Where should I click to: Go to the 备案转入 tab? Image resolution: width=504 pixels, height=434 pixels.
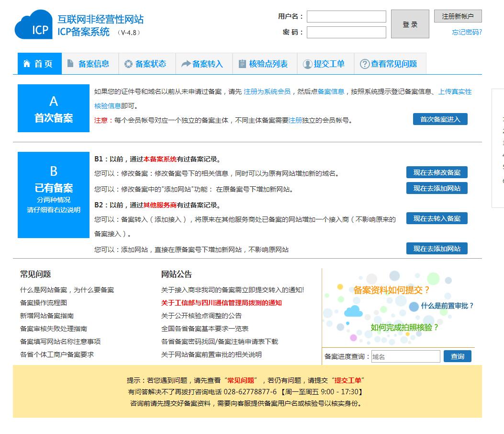point(204,64)
